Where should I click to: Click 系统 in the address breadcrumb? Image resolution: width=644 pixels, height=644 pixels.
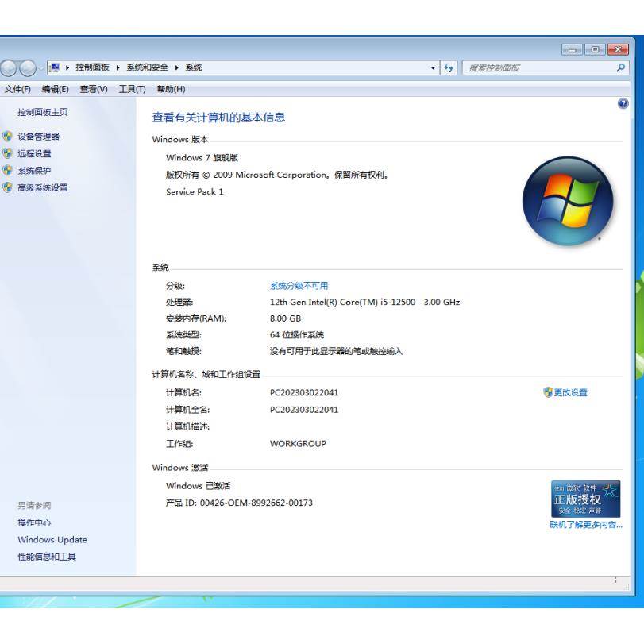[194, 67]
